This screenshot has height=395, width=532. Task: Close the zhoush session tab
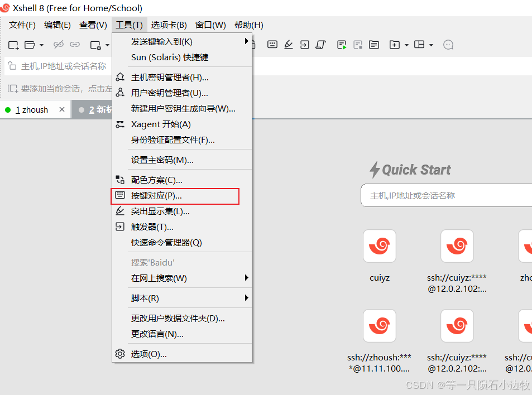[62, 109]
